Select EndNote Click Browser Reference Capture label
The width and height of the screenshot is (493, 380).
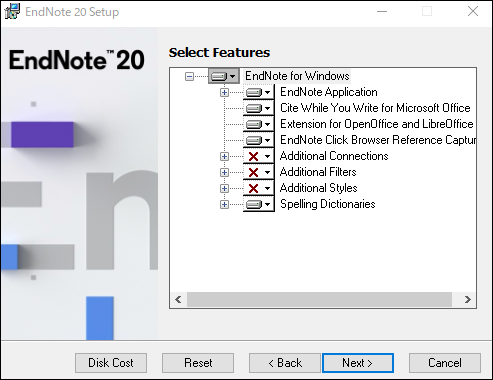click(378, 140)
